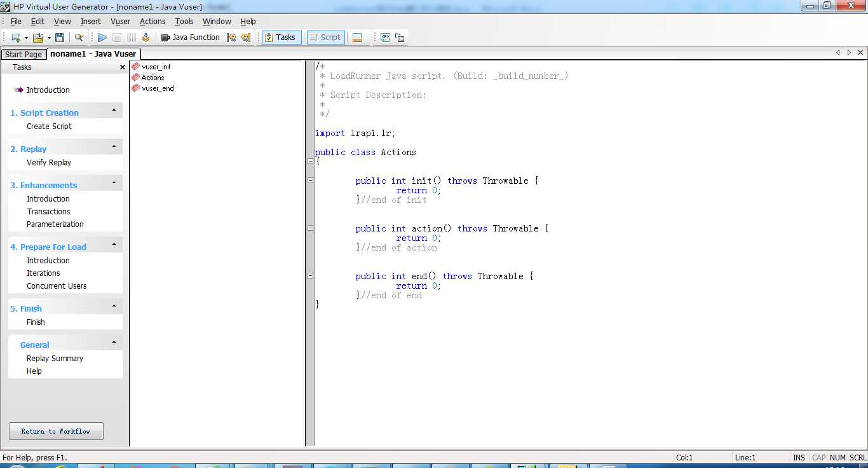
Task: Click the Help link under General
Action: tap(34, 371)
